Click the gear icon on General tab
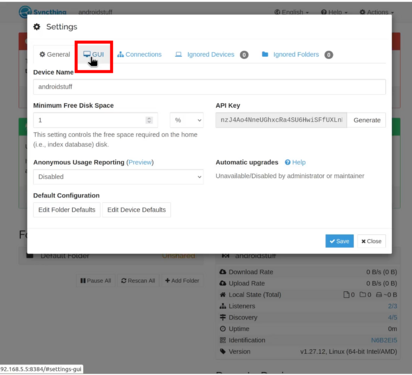The width and height of the screenshot is (412, 375). tap(42, 54)
